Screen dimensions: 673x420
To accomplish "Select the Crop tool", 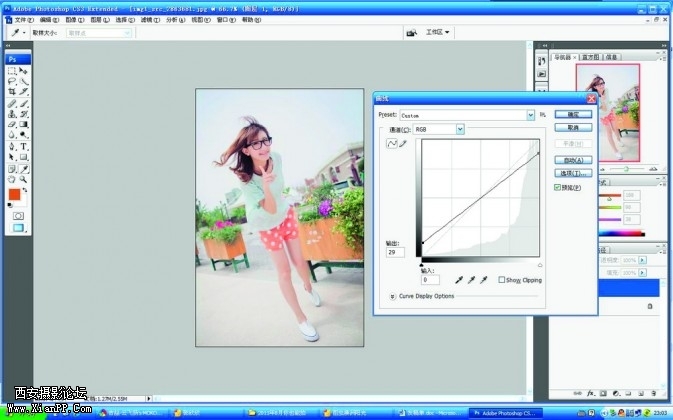I will 12,91.
